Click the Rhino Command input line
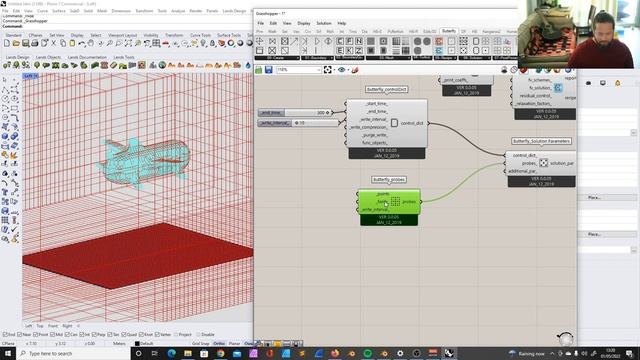The width and height of the screenshot is (640, 360). coord(127,26)
